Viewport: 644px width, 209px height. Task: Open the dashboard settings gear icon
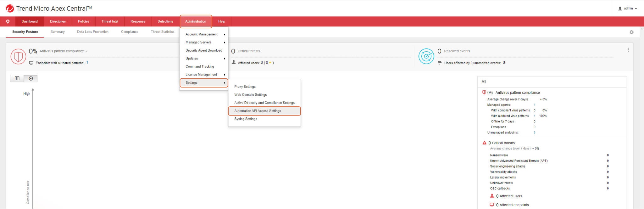pos(631,32)
